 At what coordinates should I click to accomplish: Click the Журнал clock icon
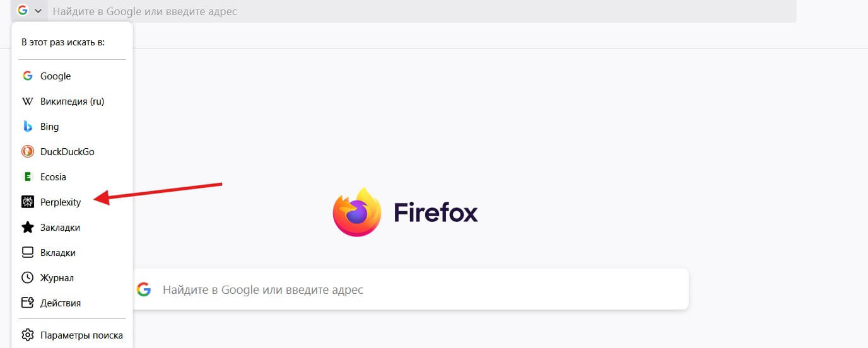[28, 278]
